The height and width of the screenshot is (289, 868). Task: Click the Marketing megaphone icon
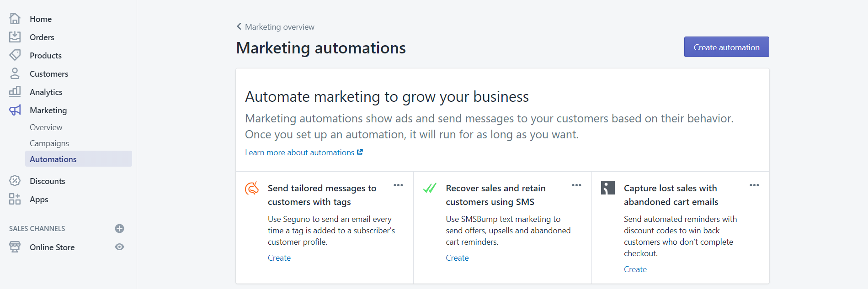[x=15, y=110]
